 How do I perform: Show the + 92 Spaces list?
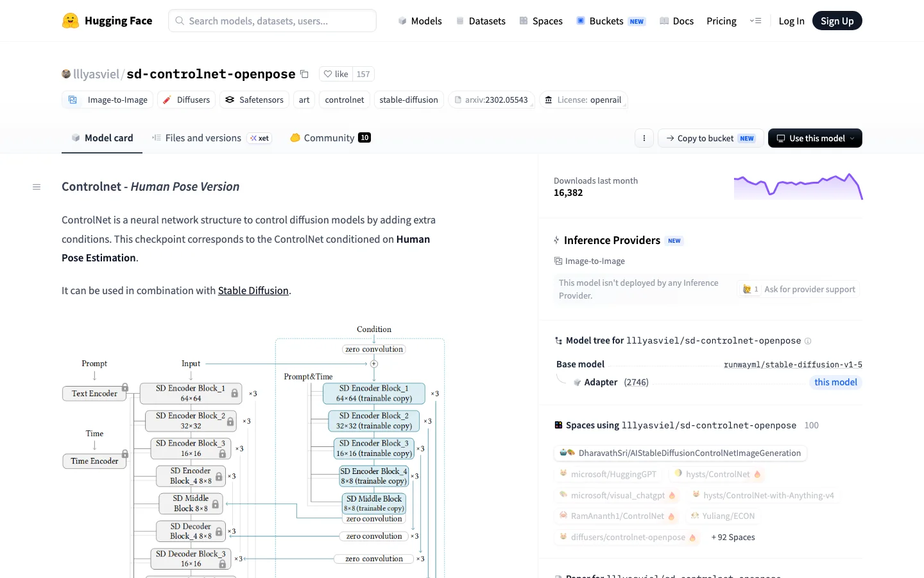[733, 537]
